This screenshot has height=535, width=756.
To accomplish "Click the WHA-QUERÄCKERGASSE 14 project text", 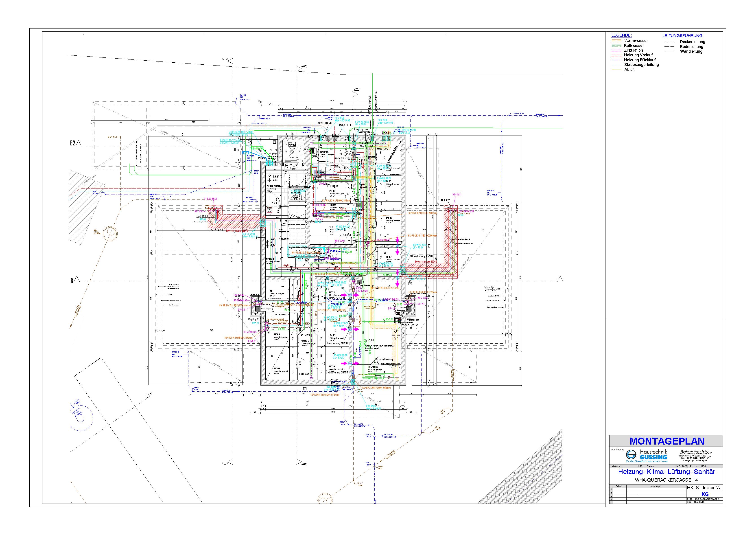I will click(x=666, y=480).
